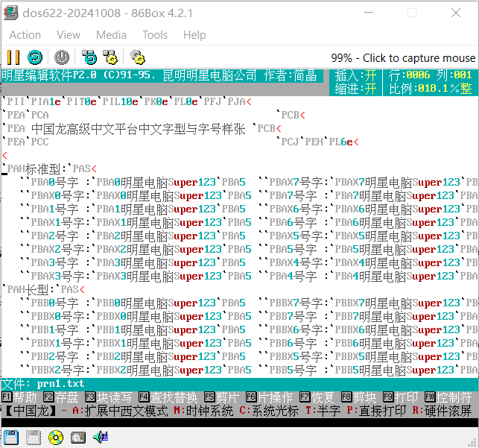Image resolution: width=479 pixels, height=448 pixels.
Task: Open the Media menu
Action: point(111,35)
